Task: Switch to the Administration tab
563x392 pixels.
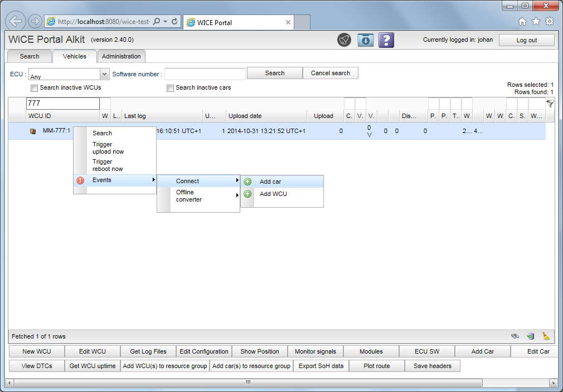Action: [x=121, y=56]
